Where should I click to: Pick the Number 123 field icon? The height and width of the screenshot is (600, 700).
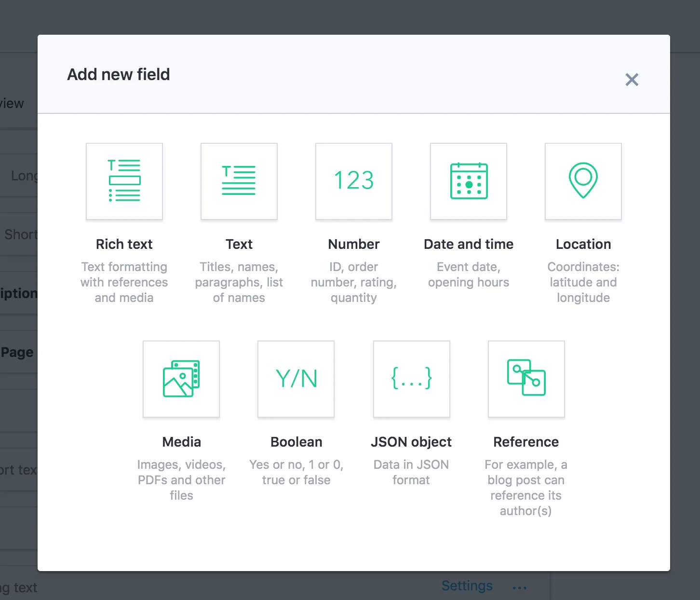coord(354,181)
